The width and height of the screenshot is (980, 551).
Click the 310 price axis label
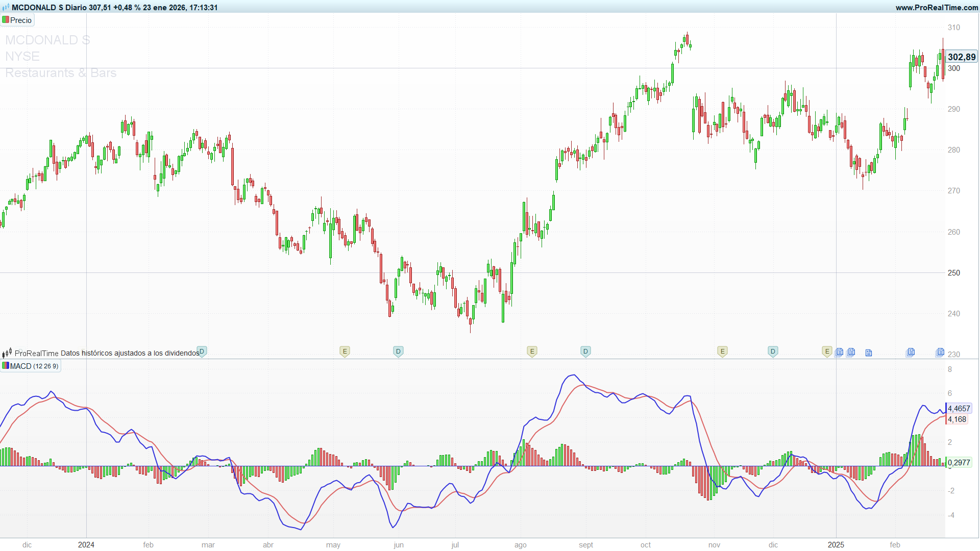(x=954, y=28)
